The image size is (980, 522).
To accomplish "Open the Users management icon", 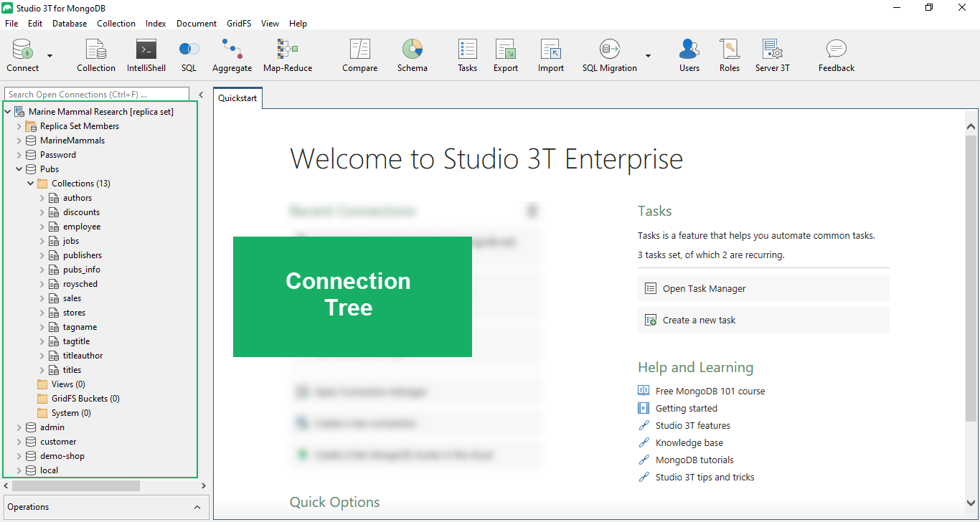I will pyautogui.click(x=689, y=55).
